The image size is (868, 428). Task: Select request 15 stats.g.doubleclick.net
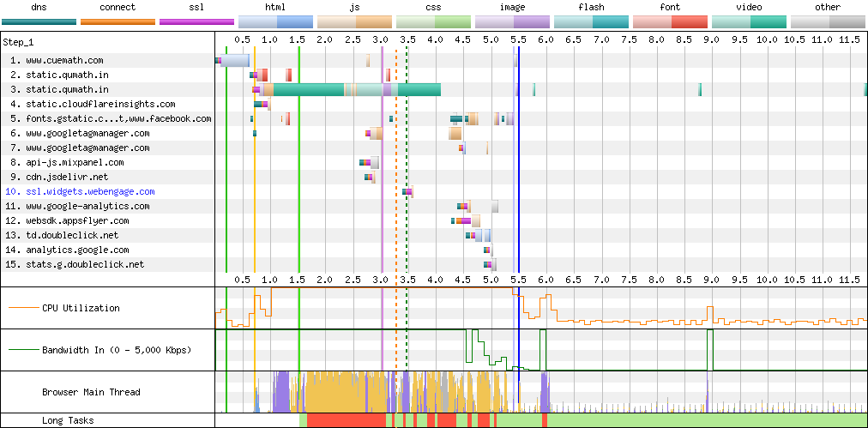pyautogui.click(x=77, y=265)
